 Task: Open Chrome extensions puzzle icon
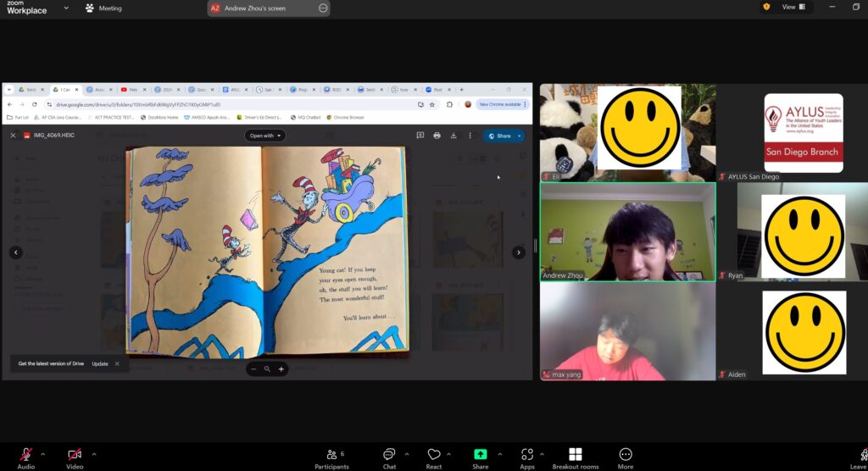coord(449,104)
